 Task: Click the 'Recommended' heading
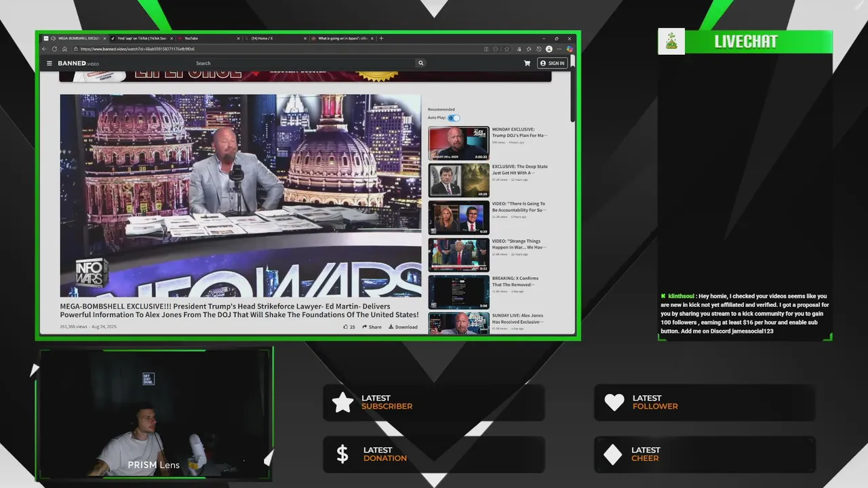click(441, 109)
